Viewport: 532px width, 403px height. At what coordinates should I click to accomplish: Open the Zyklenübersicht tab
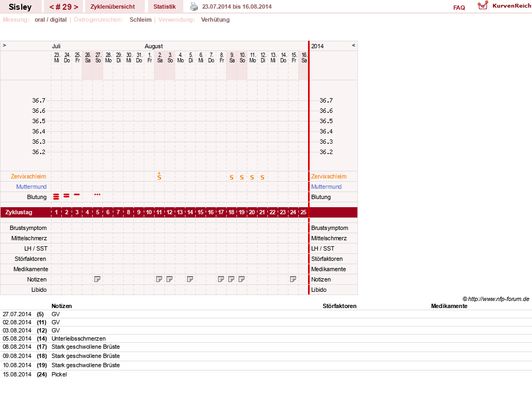(x=113, y=7)
